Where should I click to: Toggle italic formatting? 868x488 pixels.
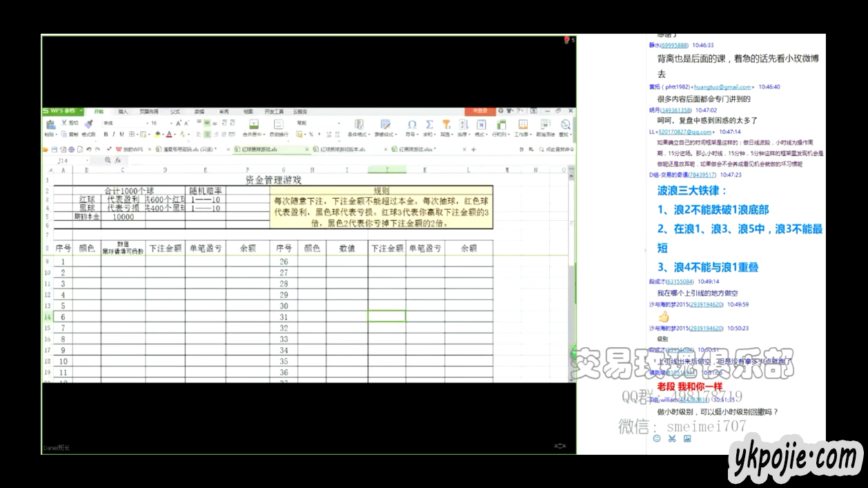pos(114,135)
